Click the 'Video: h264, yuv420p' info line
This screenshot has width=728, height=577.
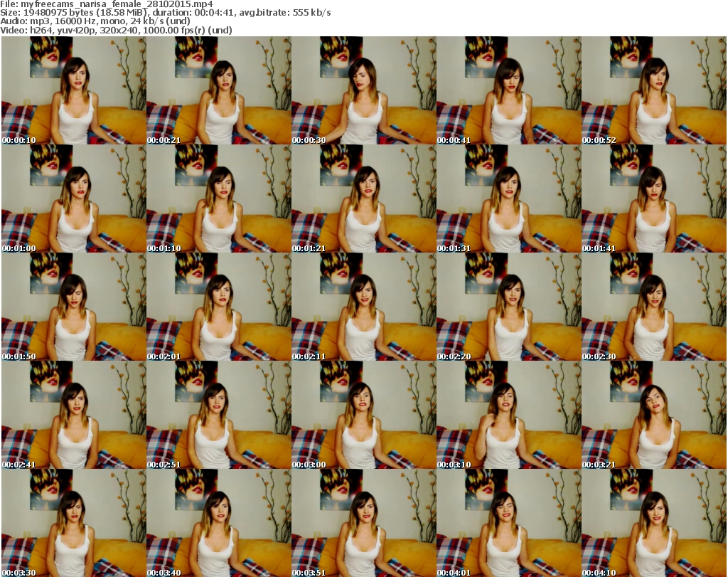coord(116,30)
